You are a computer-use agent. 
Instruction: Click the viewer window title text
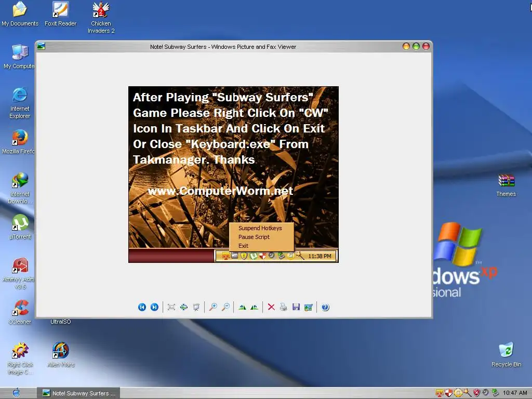(x=223, y=47)
